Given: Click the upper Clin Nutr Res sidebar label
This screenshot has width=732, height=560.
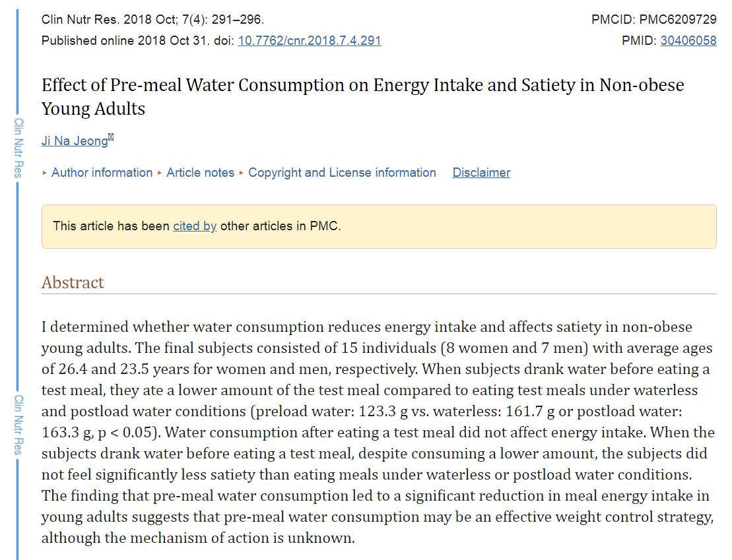Looking at the screenshot, I should coord(19,148).
